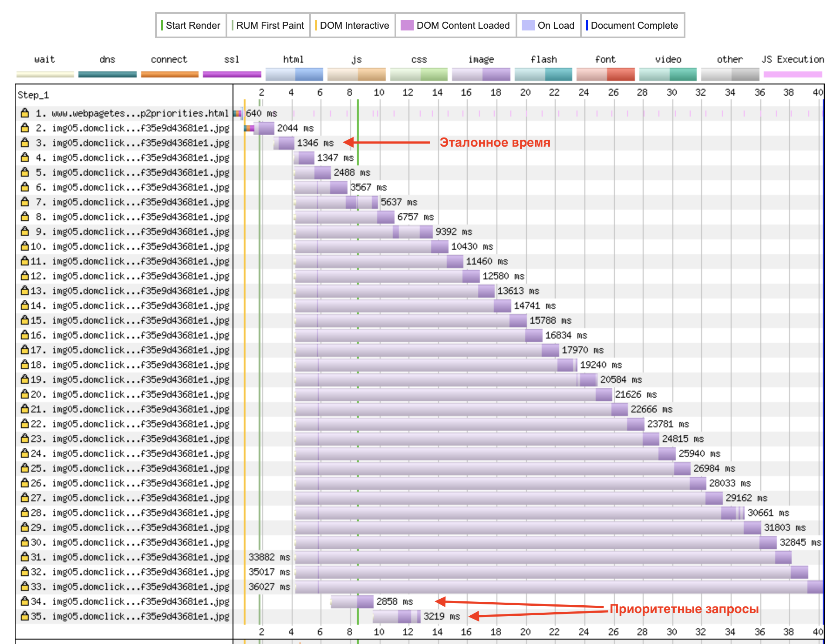Click the waterfall bar of request 20
This screenshot has width=830, height=644.
(453, 394)
